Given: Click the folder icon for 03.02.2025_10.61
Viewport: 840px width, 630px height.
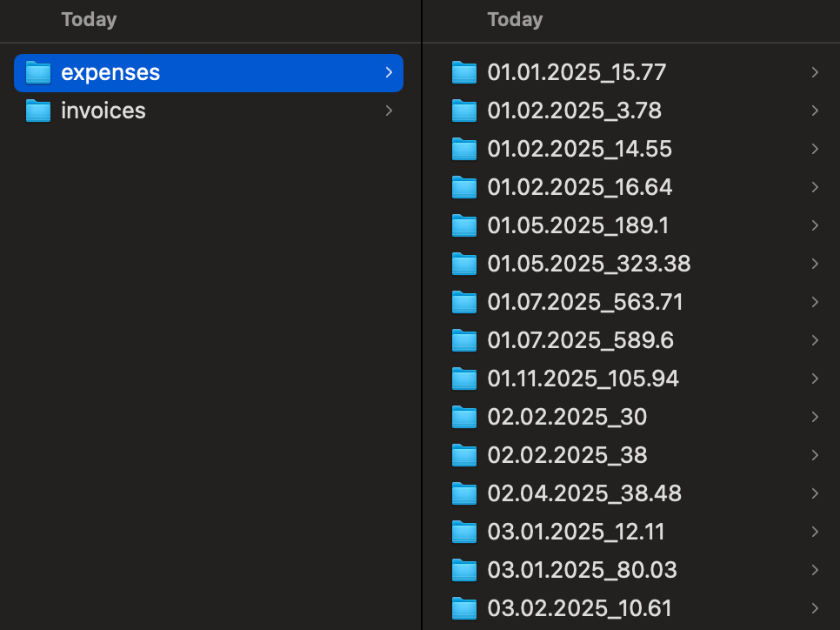Looking at the screenshot, I should (463, 608).
